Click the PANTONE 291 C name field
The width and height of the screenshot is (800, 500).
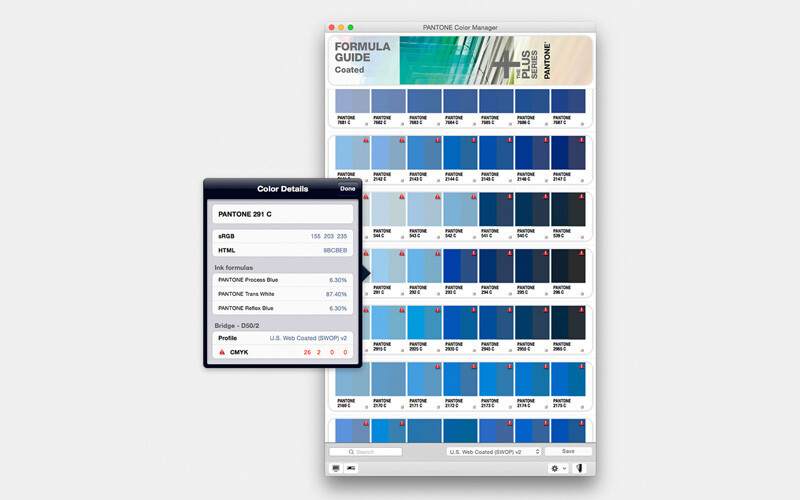283,214
